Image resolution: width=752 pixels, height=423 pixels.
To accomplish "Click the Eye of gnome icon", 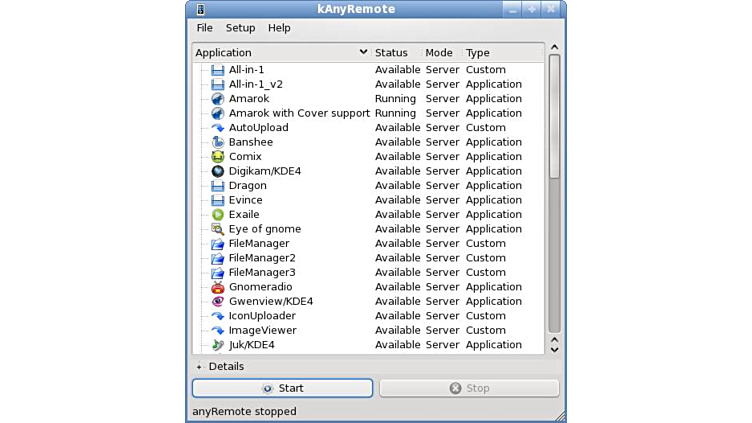I will 218,229.
